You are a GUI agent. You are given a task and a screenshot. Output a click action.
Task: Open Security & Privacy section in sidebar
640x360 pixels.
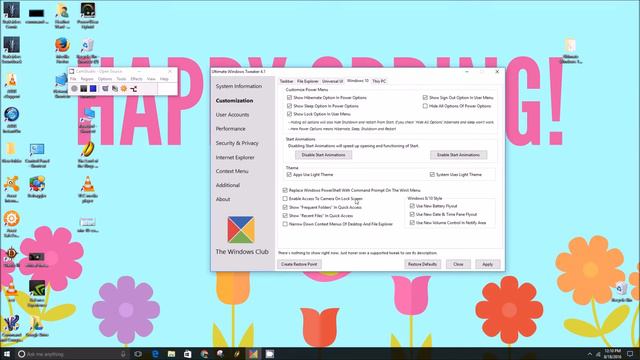(237, 143)
